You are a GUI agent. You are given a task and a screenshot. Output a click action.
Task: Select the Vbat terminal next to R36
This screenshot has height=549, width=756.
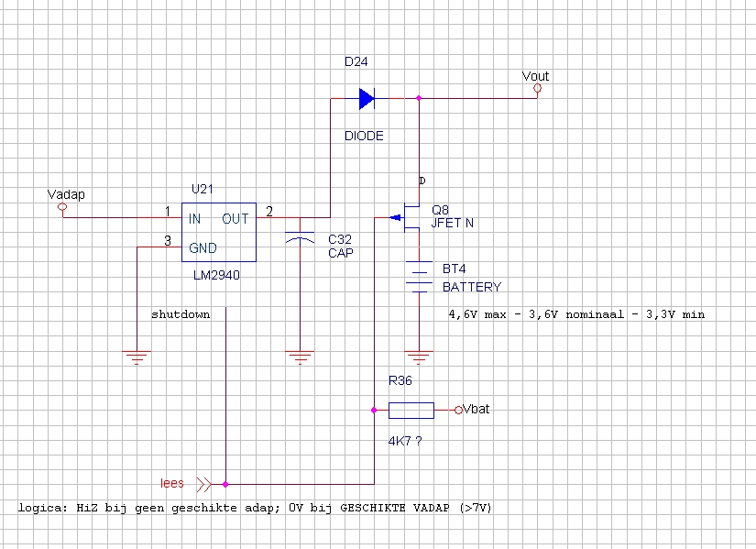coord(459,410)
